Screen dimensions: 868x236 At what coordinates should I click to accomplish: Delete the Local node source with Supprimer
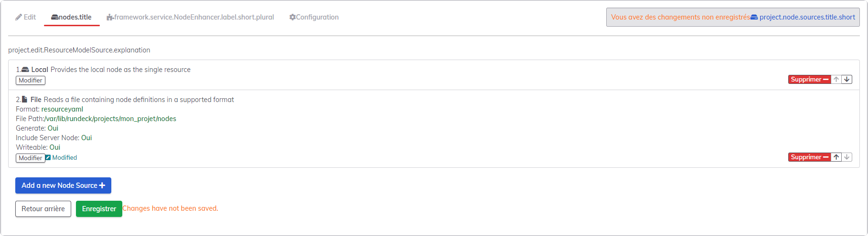pyautogui.click(x=810, y=80)
